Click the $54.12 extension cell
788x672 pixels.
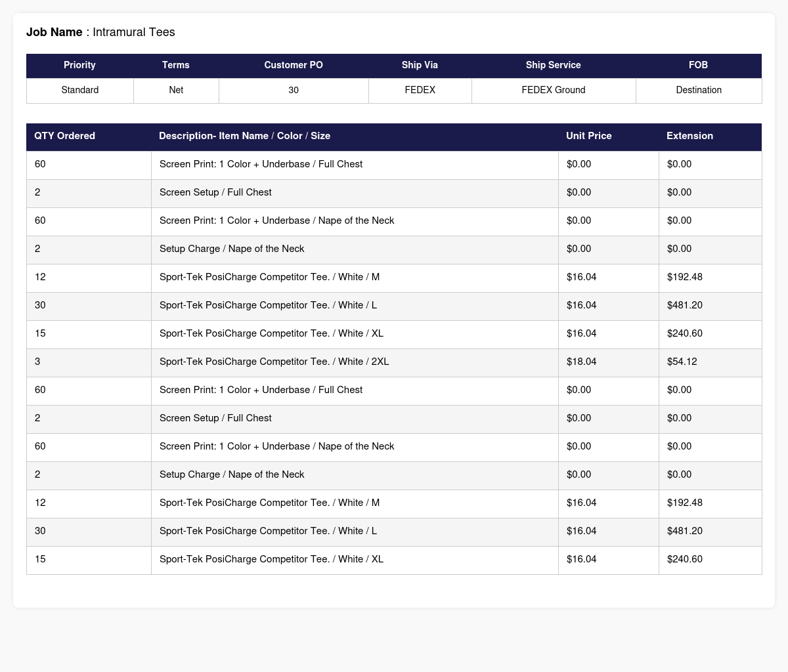click(711, 362)
